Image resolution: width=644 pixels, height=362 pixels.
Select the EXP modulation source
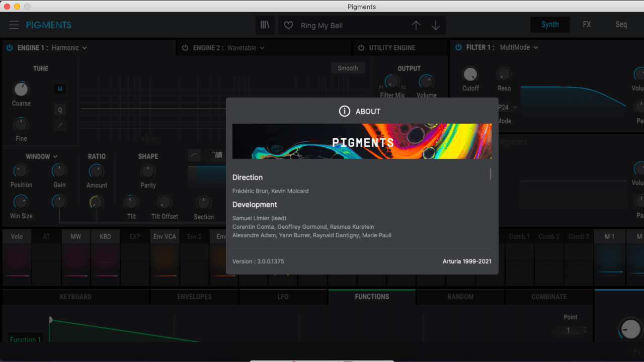click(135, 236)
